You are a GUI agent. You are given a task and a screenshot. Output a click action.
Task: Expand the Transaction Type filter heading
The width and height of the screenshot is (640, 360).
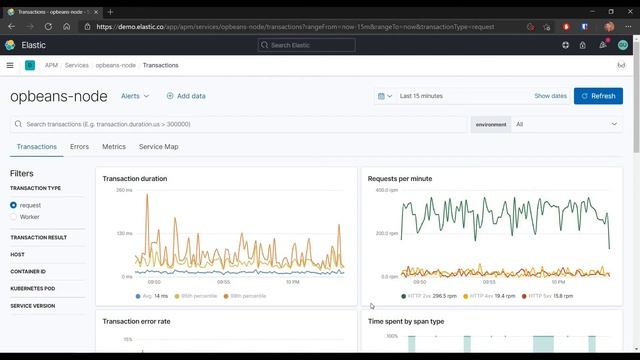click(x=36, y=188)
